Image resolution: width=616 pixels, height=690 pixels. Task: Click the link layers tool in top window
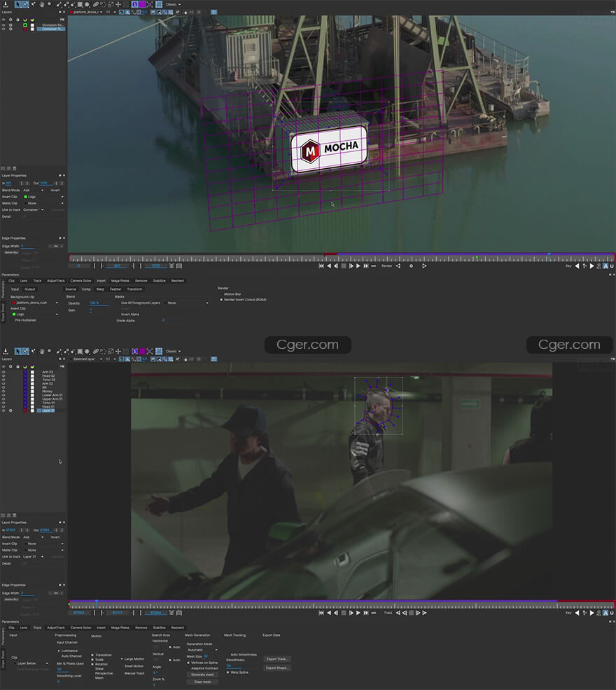pos(95,4)
